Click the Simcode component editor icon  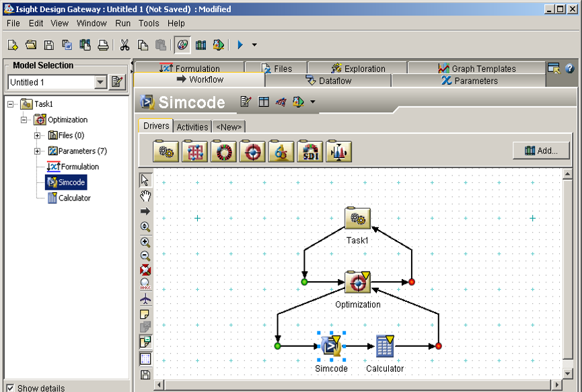click(246, 102)
